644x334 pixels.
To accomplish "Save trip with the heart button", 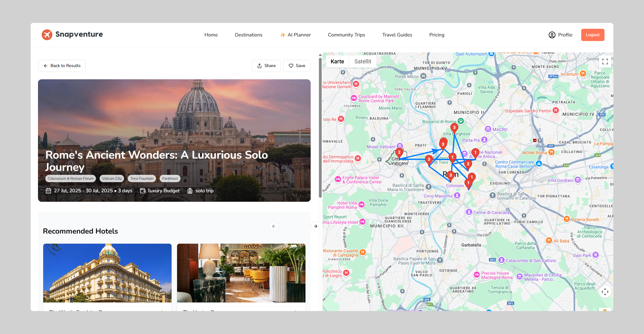I will click(x=297, y=66).
